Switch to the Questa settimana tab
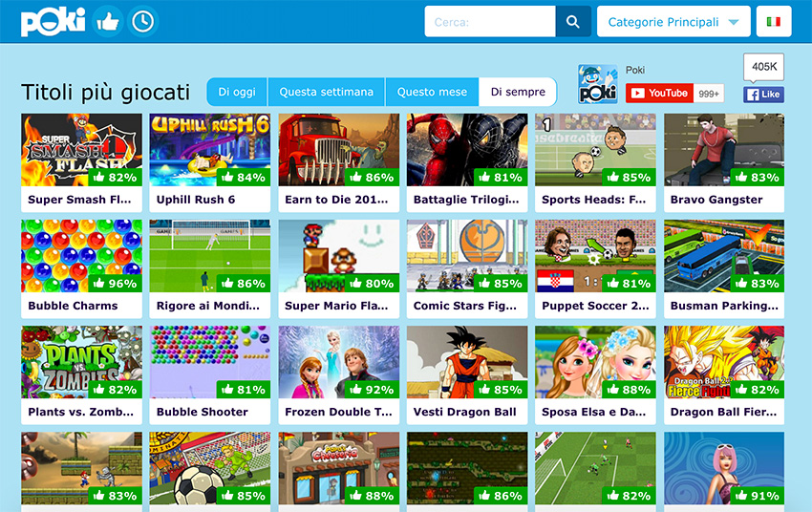The height and width of the screenshot is (512, 812). click(x=327, y=92)
